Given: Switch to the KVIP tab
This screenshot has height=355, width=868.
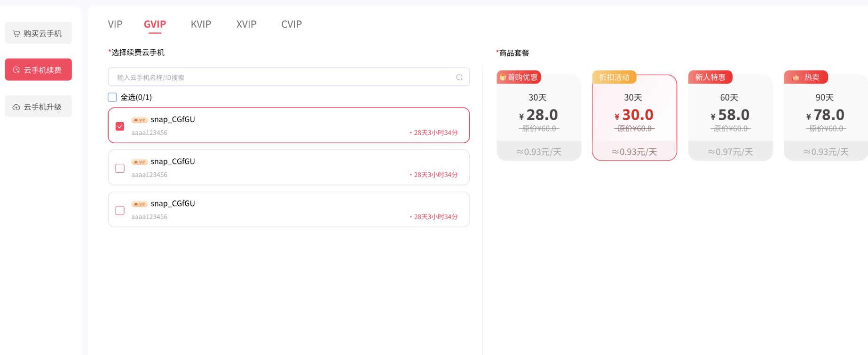Looking at the screenshot, I should tap(201, 24).
